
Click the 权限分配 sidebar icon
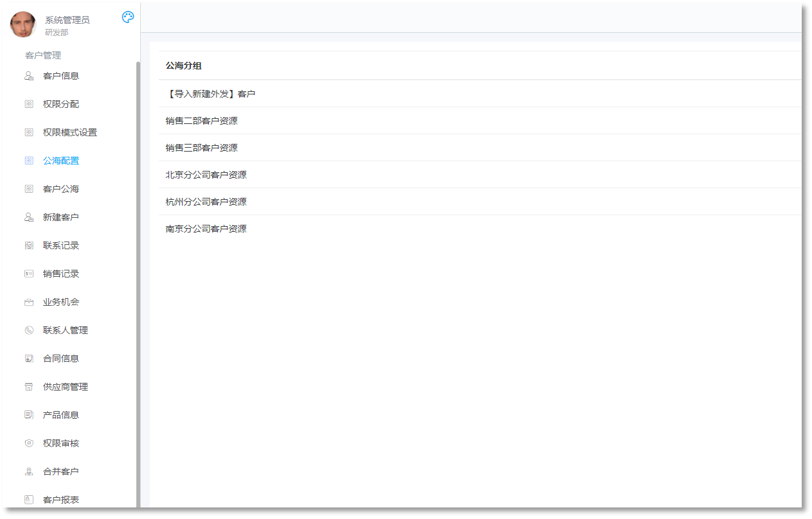click(29, 104)
